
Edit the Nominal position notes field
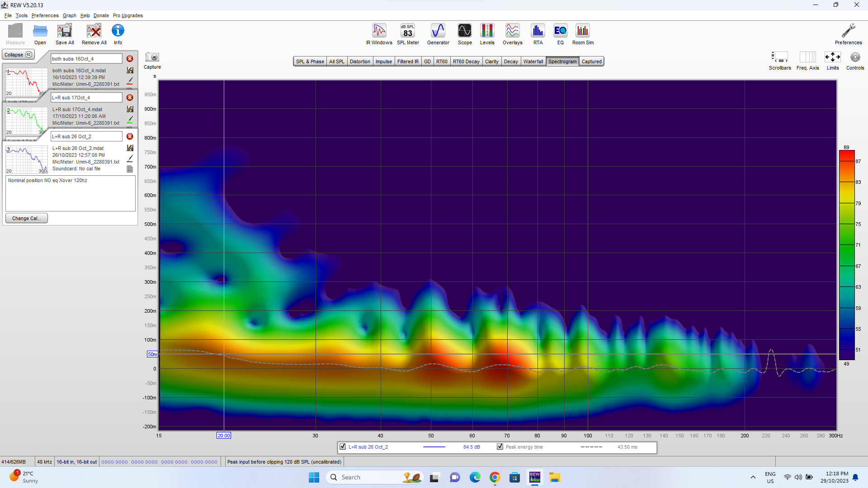pos(70,193)
